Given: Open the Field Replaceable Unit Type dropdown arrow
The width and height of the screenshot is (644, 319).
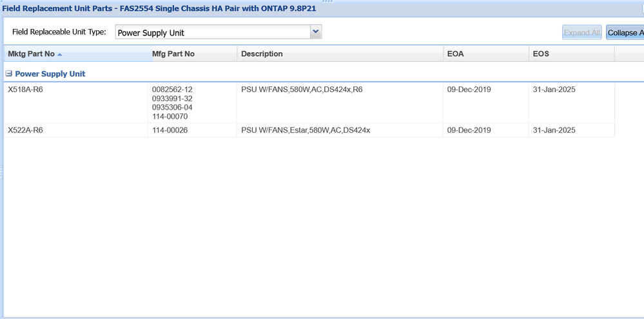Looking at the screenshot, I should (315, 32).
